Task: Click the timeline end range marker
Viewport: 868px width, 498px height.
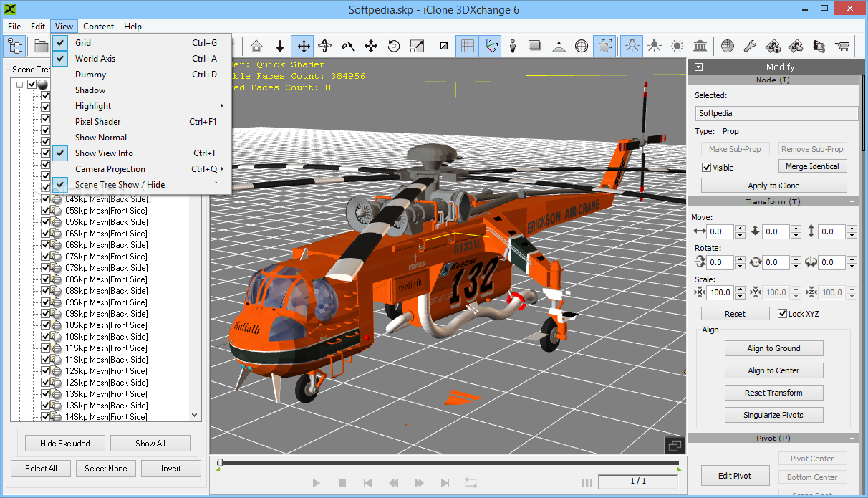Action: click(x=678, y=469)
